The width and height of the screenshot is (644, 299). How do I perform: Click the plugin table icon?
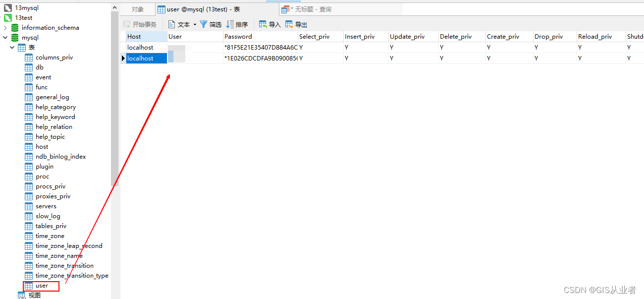29,167
